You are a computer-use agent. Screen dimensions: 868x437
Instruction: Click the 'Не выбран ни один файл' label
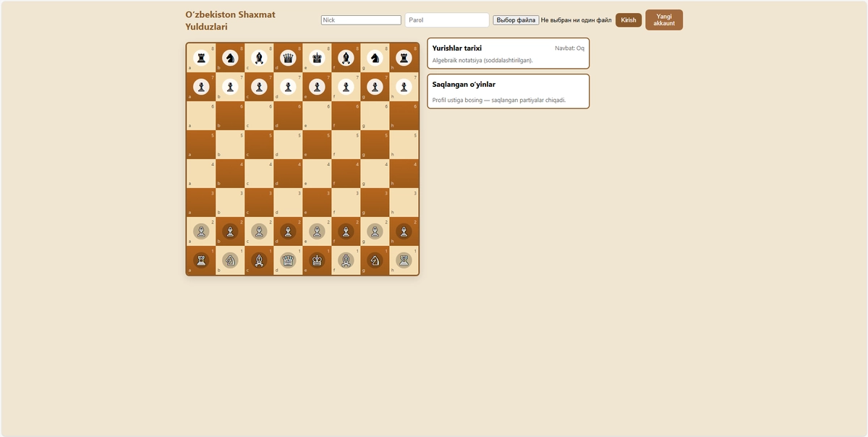(x=576, y=20)
